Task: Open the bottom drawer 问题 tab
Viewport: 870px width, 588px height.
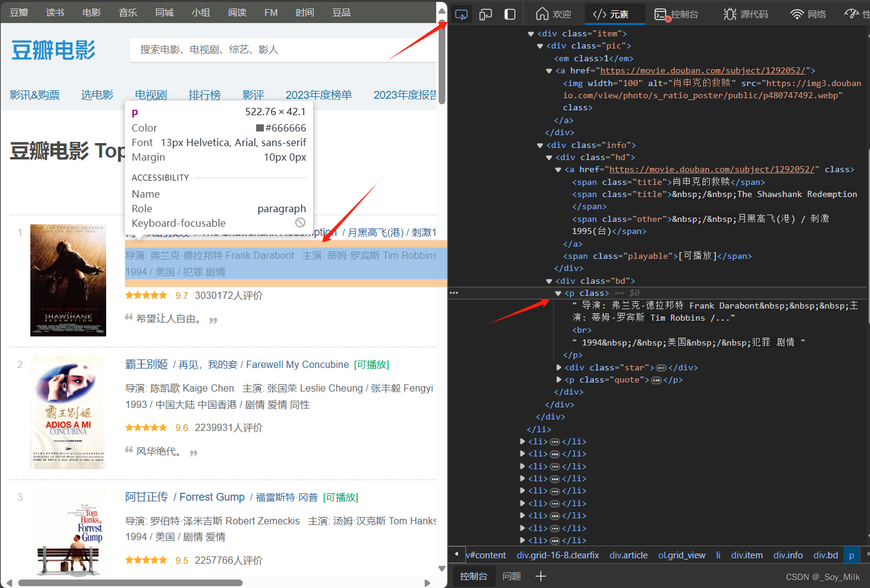Action: pyautogui.click(x=511, y=576)
